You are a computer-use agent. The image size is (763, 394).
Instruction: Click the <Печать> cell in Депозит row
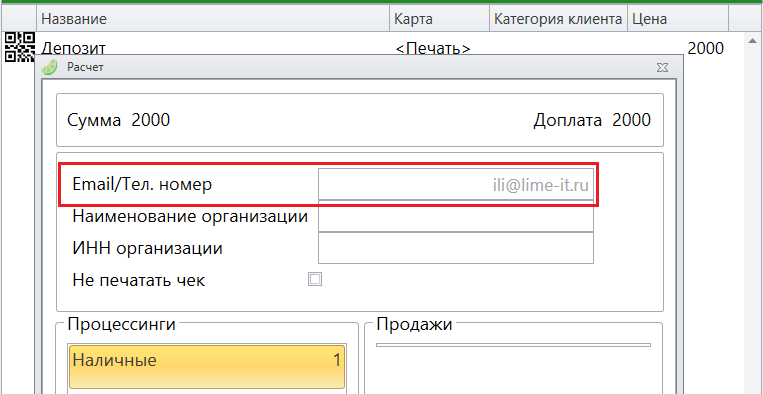(x=433, y=48)
